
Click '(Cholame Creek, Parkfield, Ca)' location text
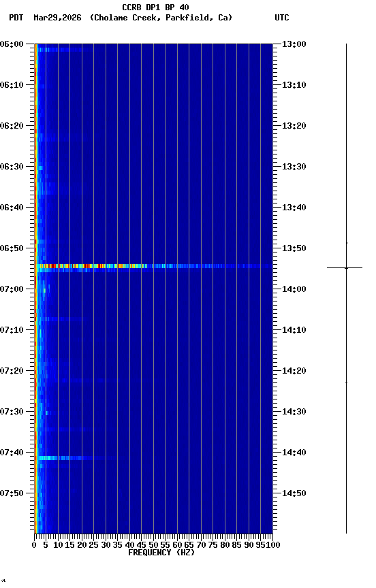pyautogui.click(x=161, y=18)
